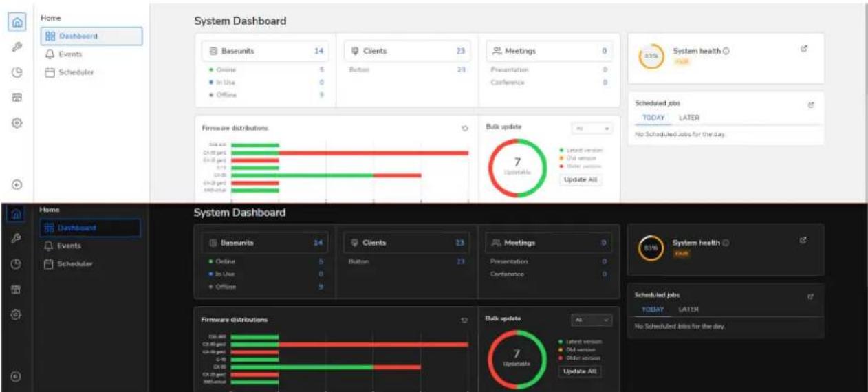868x392 pixels.
Task: Click Update All button in dark theme
Action: (x=580, y=371)
